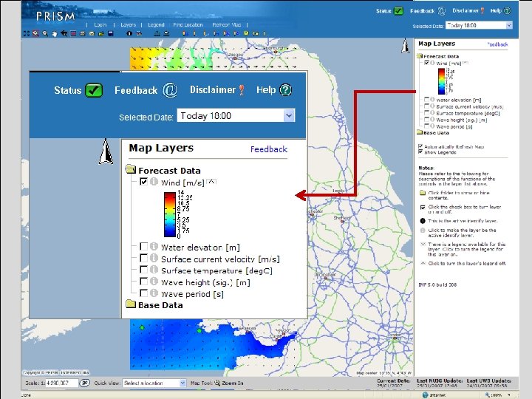Click the pink rectangle select tool icon
The width and height of the screenshot is (532, 399).
pos(73,33)
